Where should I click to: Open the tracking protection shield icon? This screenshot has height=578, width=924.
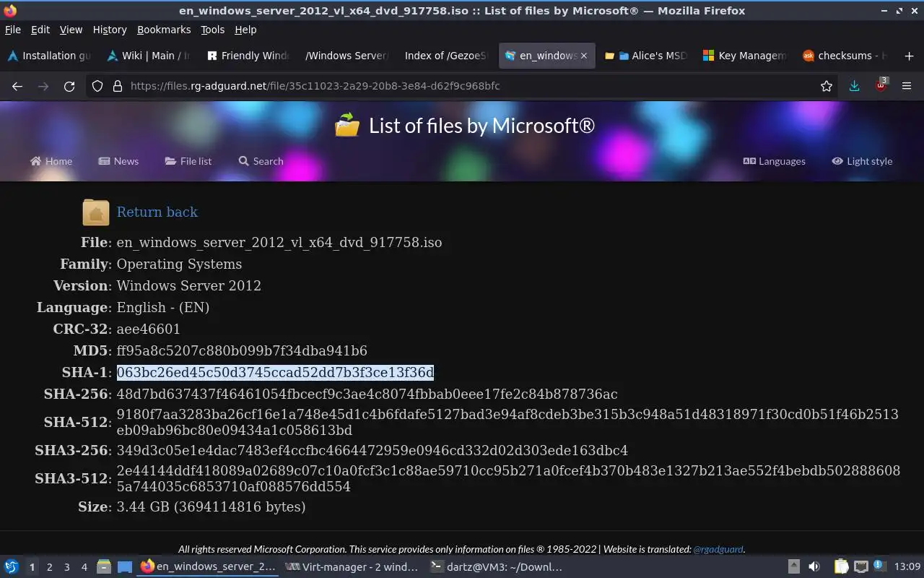tap(97, 86)
